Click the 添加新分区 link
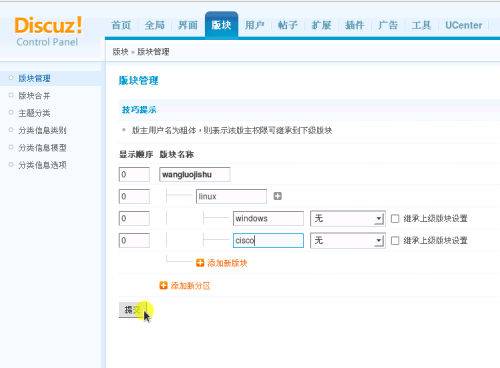The width and height of the screenshot is (500, 368). click(190, 286)
